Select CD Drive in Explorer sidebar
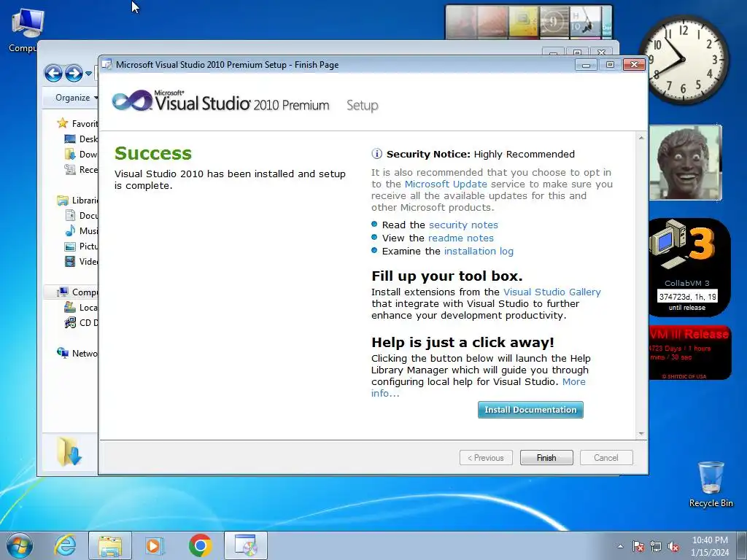Viewport: 747px width, 560px height. [x=81, y=323]
